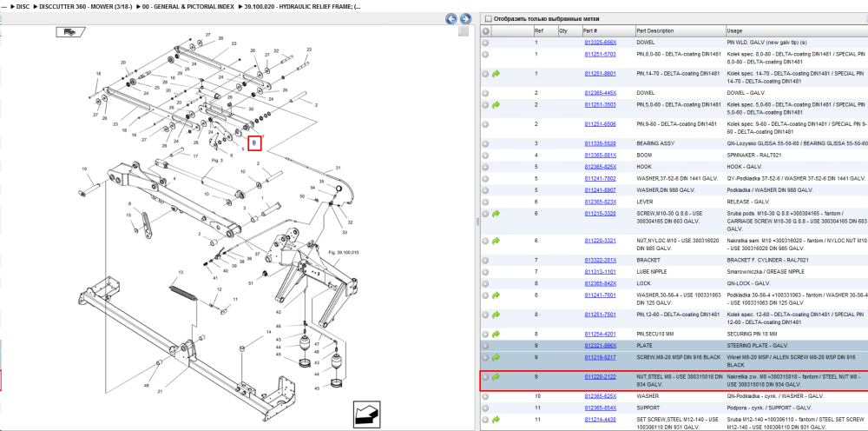The width and height of the screenshot is (868, 431).
Task: Toggle 'Отобразить только выбранные метки' checkbox
Action: tap(488, 19)
